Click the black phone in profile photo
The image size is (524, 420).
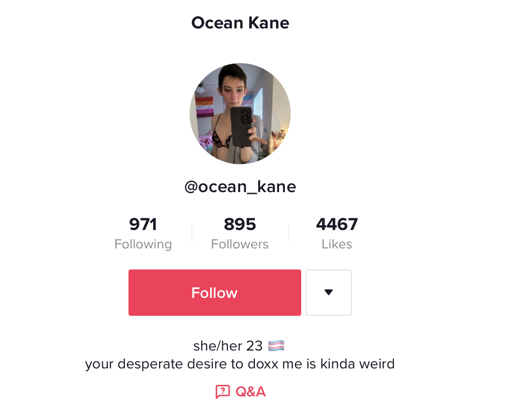[241, 126]
